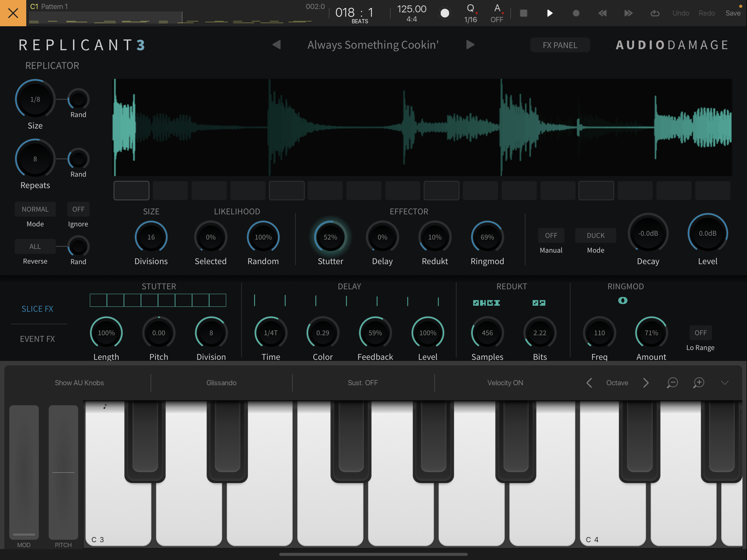Open the preset name Always Something Cookin'
The height and width of the screenshot is (560, 747).
(x=373, y=45)
